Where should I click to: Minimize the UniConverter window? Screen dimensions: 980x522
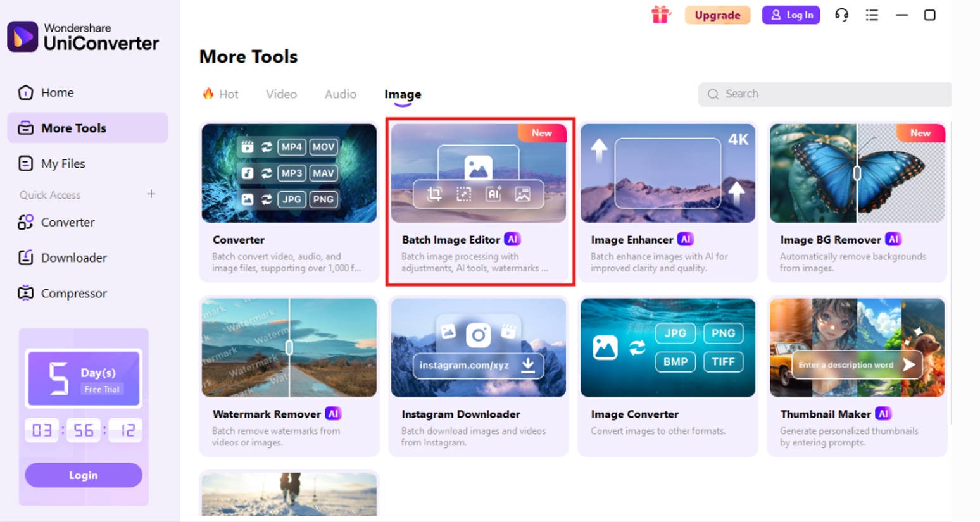[901, 15]
